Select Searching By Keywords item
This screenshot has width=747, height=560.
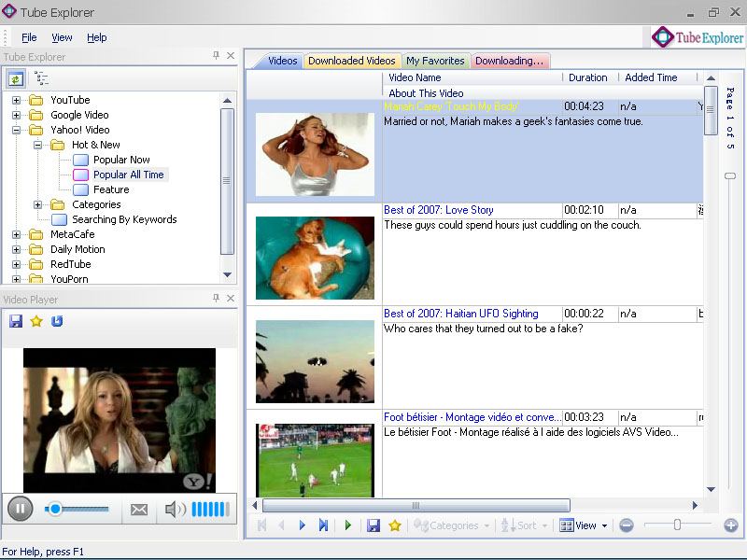point(124,219)
